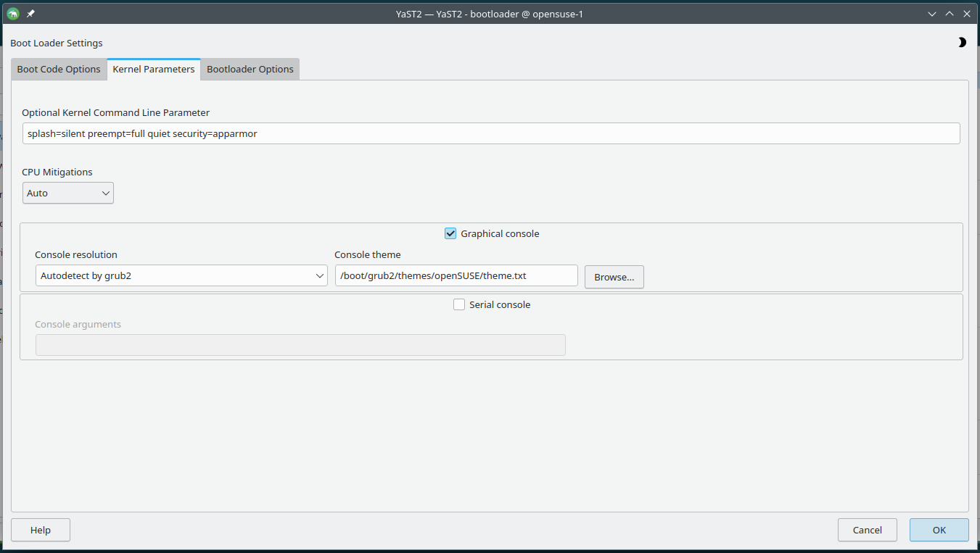
Task: Enable the Serial console checkbox
Action: tap(459, 305)
